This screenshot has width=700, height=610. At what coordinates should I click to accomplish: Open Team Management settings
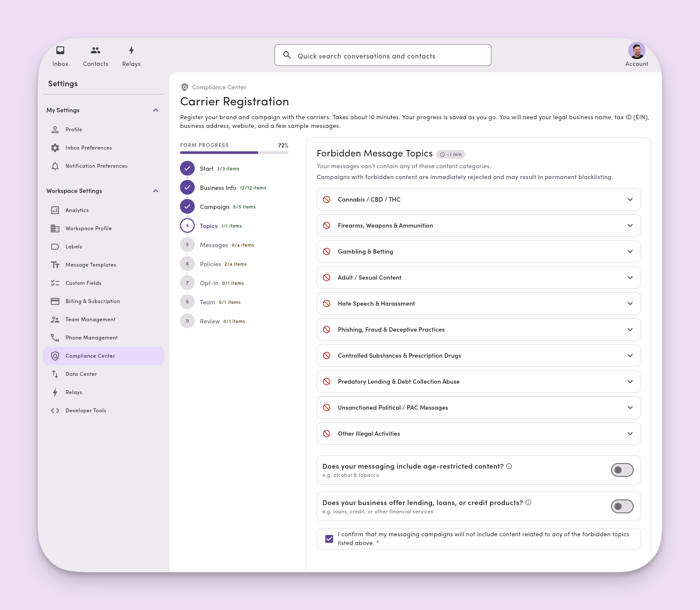(104, 320)
